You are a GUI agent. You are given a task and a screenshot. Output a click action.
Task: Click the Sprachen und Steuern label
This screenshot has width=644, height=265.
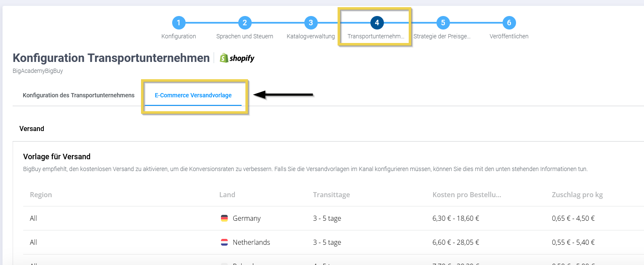coord(245,36)
